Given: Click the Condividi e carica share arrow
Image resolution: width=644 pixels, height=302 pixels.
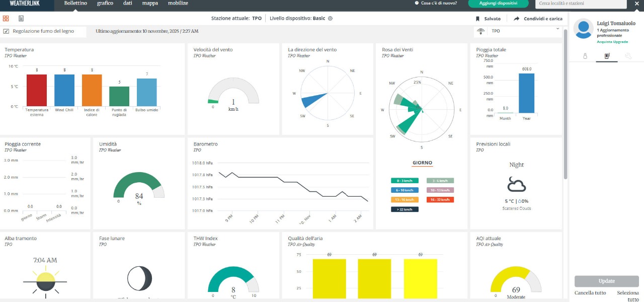Looking at the screenshot, I should (516, 19).
